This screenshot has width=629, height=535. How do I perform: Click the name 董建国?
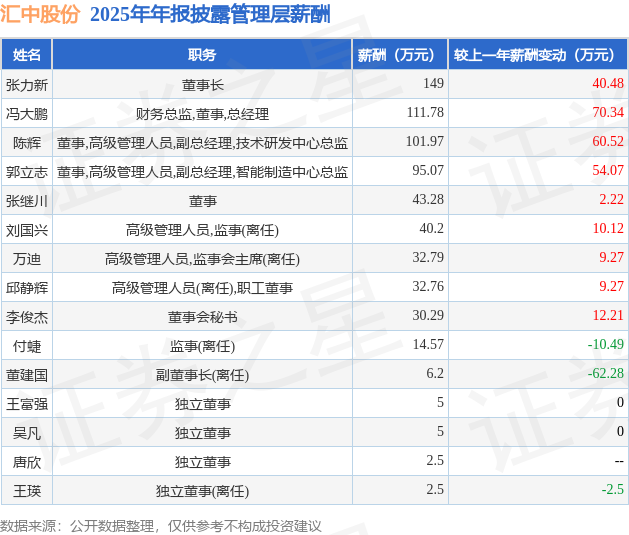[x=27, y=375]
